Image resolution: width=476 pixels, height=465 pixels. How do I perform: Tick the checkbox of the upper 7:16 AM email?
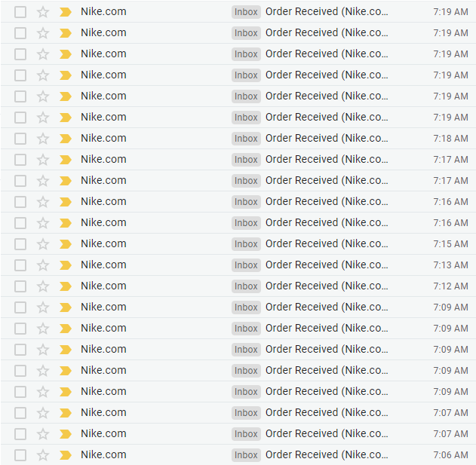[20, 202]
